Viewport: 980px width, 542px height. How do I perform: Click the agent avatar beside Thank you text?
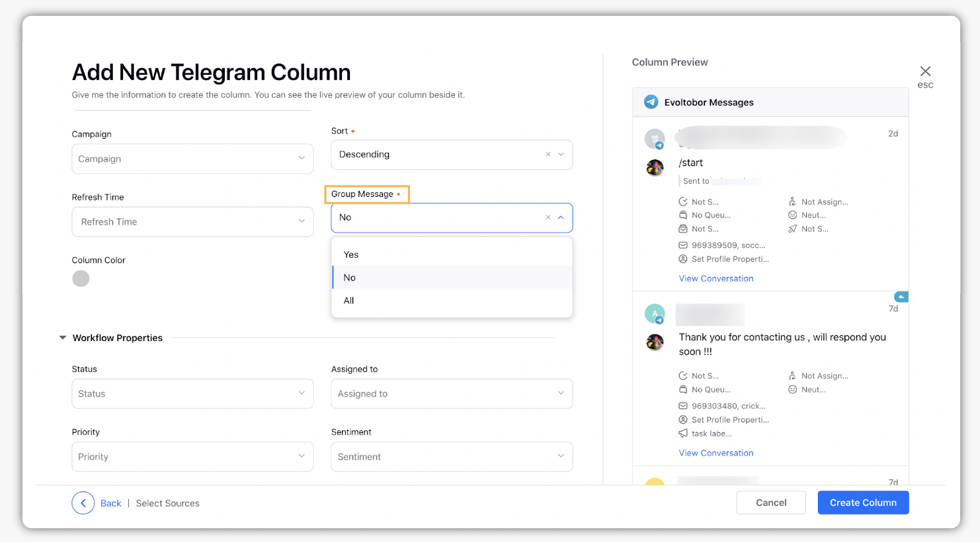click(655, 342)
